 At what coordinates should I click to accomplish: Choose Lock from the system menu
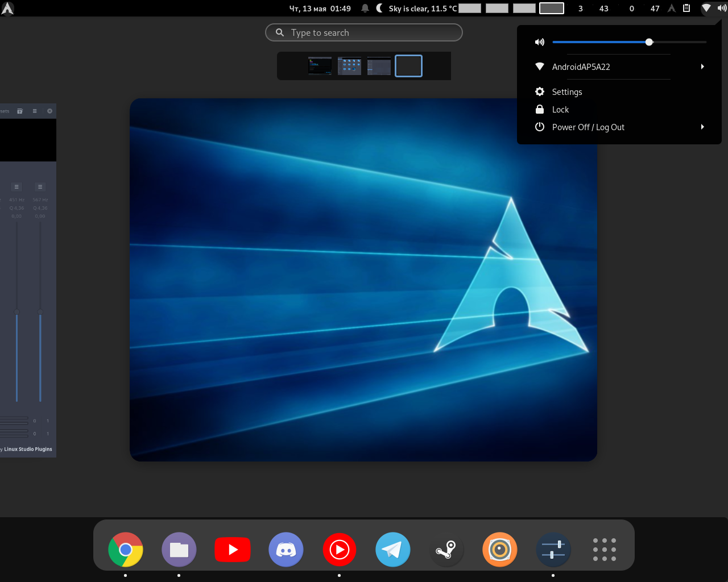619,109
